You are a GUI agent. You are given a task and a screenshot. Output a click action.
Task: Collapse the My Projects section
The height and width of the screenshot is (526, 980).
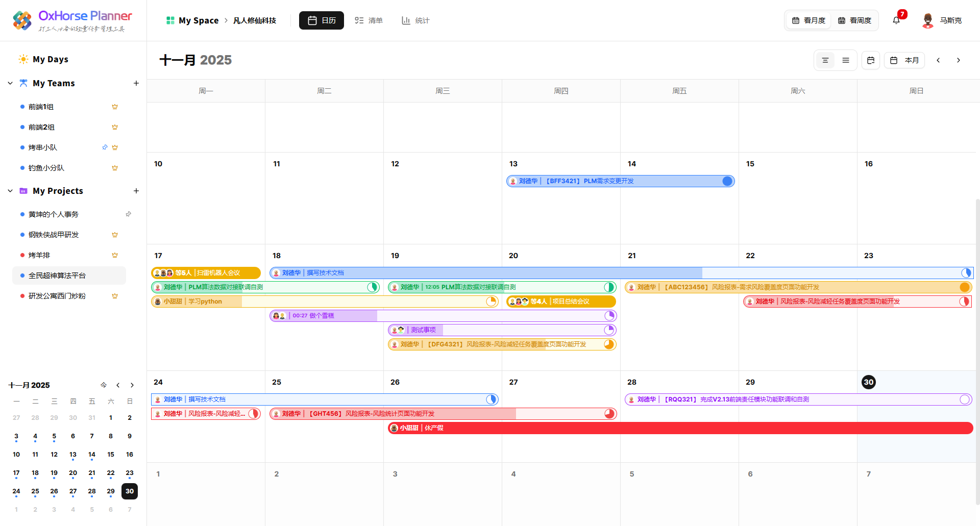coord(10,191)
